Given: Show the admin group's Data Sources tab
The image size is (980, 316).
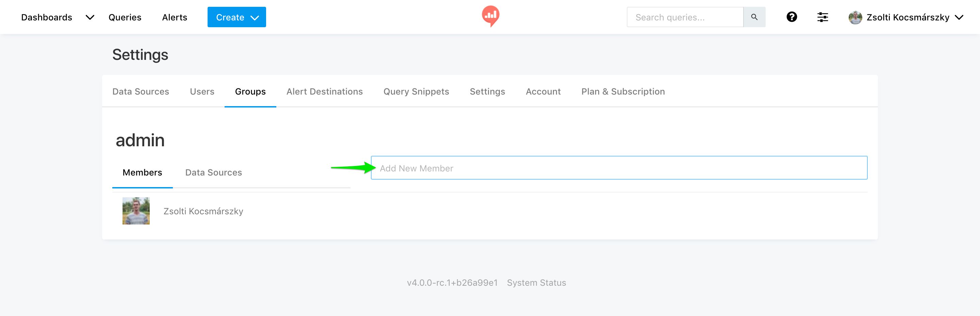Looking at the screenshot, I should coord(213,173).
